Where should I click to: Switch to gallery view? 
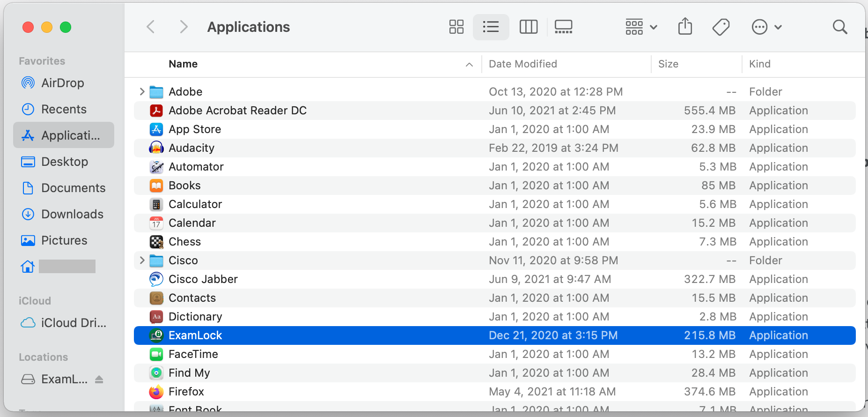[564, 27]
